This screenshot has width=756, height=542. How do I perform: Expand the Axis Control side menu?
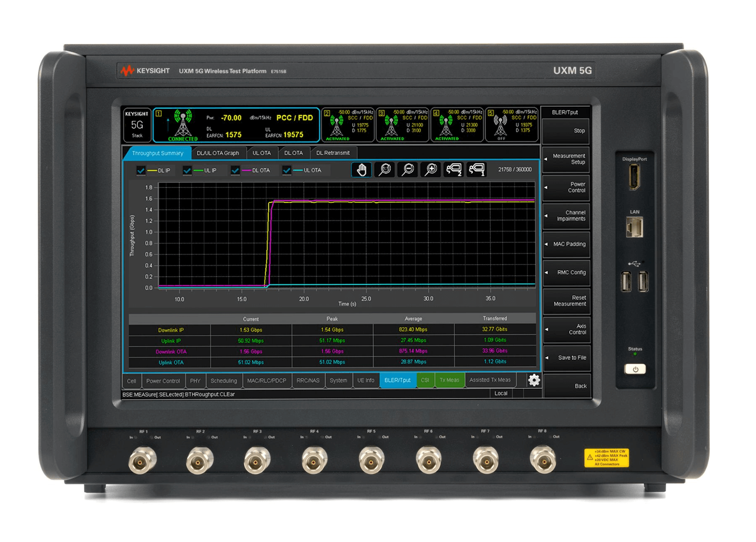coord(566,330)
